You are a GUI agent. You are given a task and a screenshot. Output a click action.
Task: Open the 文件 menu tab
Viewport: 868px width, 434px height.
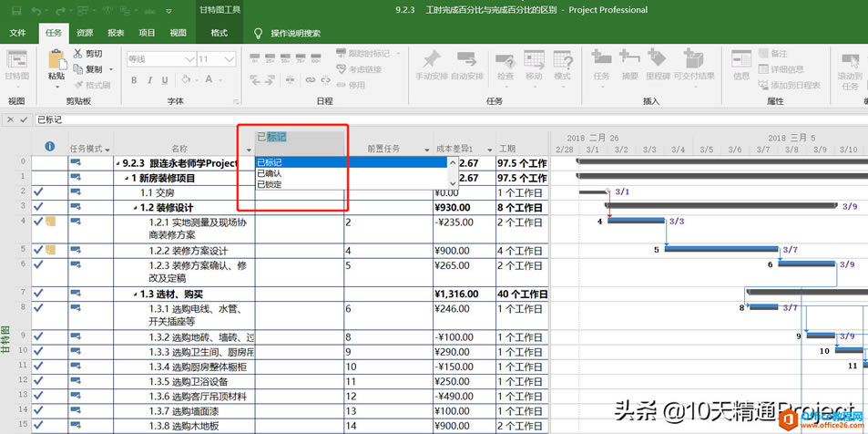tap(17, 33)
